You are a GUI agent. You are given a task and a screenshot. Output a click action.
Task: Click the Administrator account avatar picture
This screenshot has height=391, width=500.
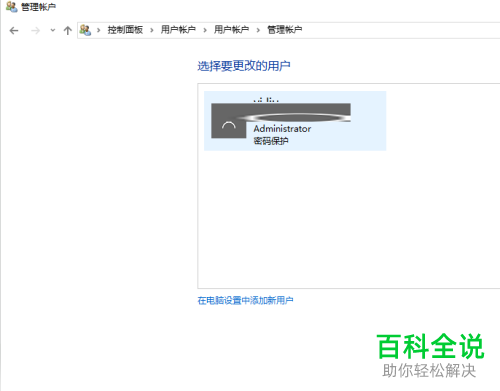point(229,121)
